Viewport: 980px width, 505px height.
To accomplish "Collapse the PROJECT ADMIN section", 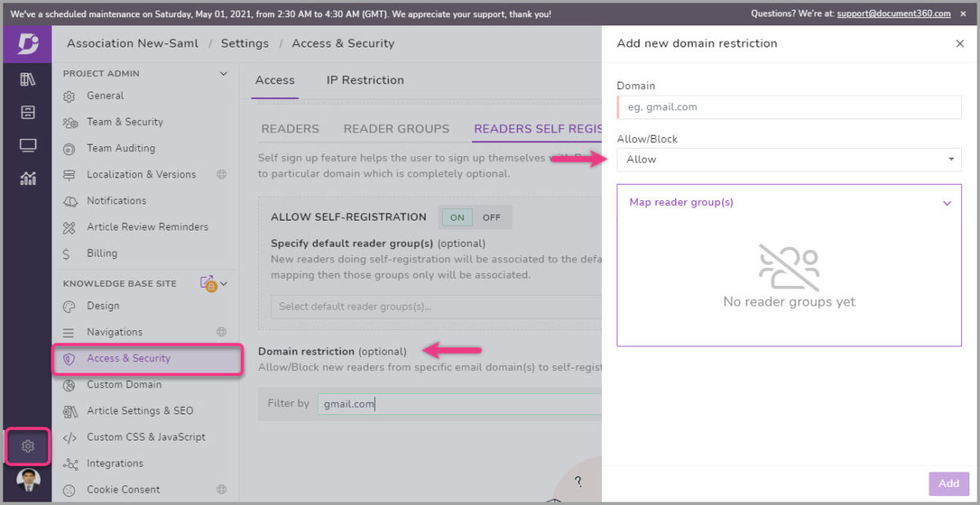I will point(223,73).
